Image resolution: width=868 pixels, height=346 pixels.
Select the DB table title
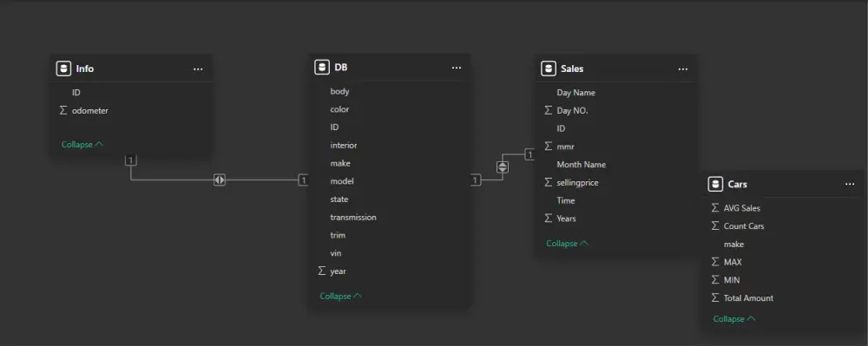pos(341,68)
